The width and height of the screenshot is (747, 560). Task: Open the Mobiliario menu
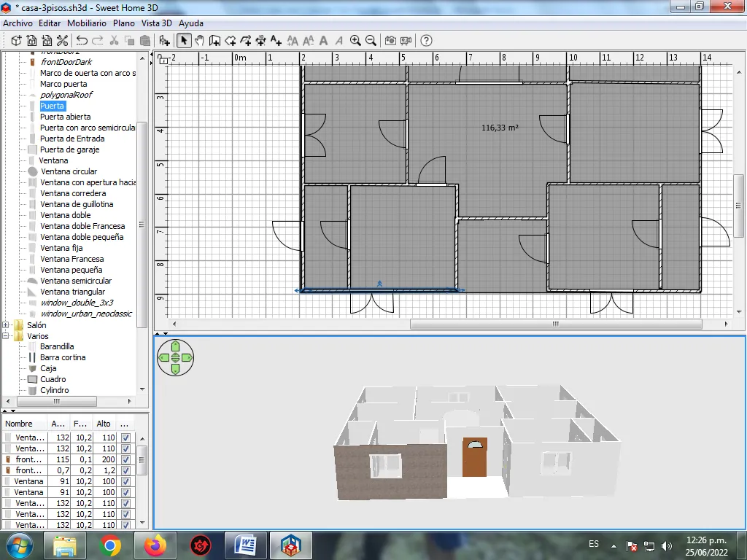(87, 23)
